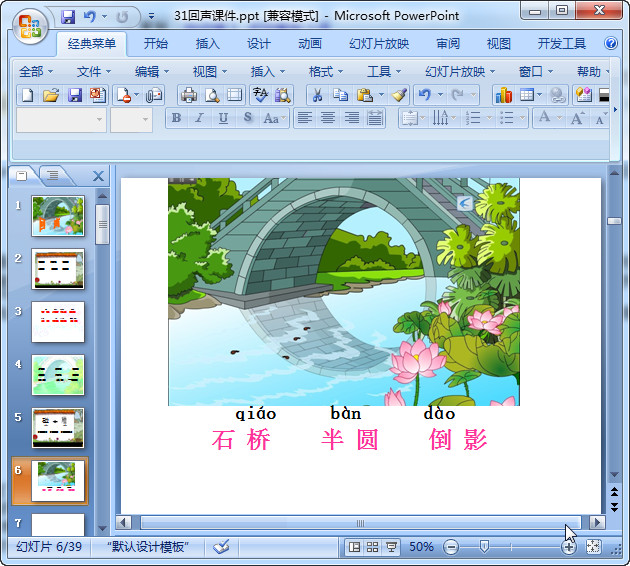Increase font size with large A
Screen dimensions: 630x566
[x=577, y=119]
